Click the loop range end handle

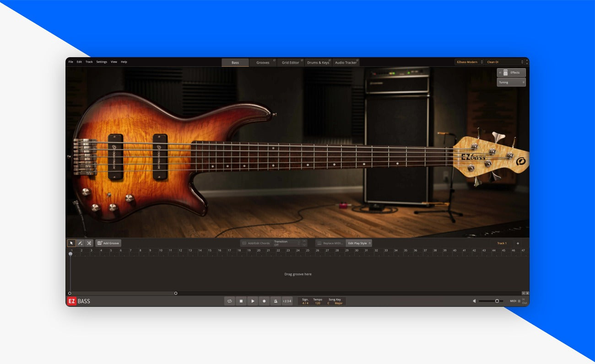pyautogui.click(x=176, y=293)
